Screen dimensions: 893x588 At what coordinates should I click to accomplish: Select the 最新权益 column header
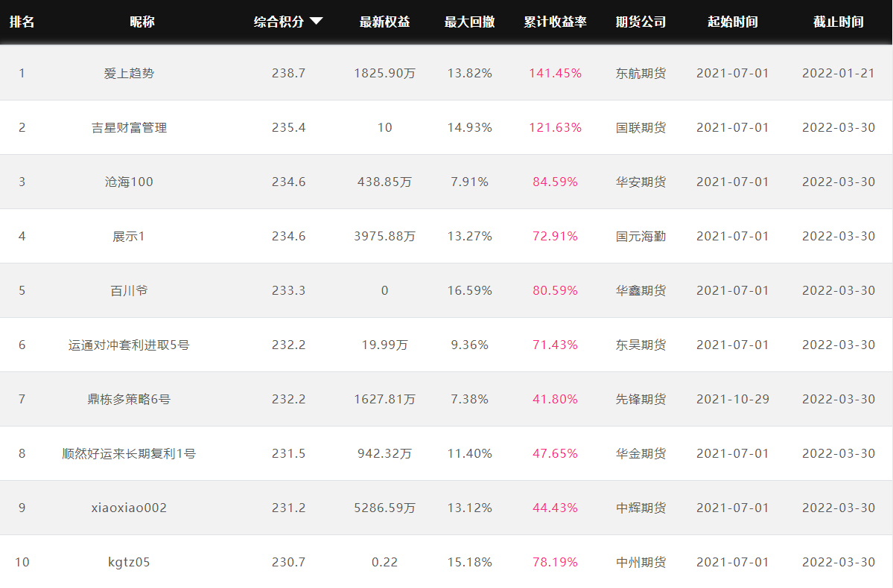384,22
